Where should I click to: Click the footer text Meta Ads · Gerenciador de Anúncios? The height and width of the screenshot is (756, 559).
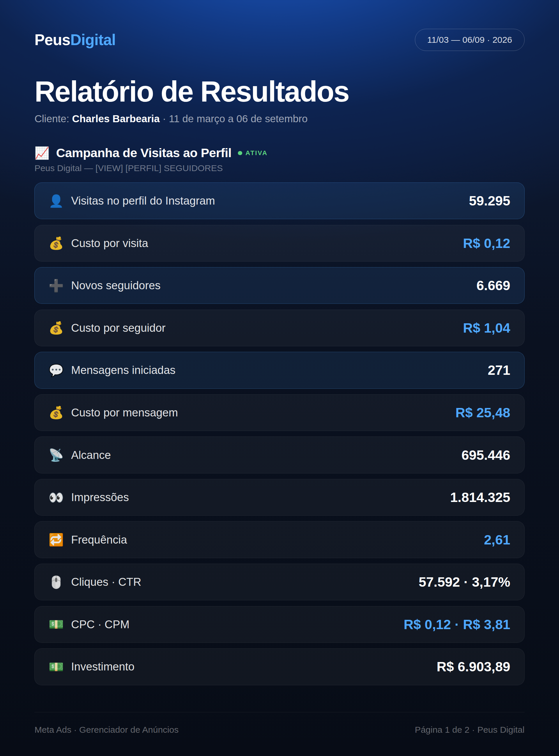pos(106,730)
